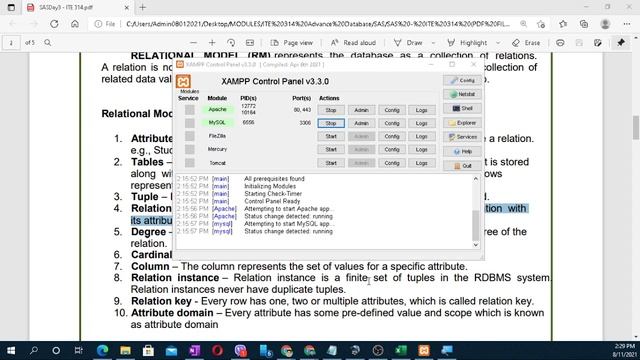Print the PDF document
The image size is (640, 360).
[560, 42]
